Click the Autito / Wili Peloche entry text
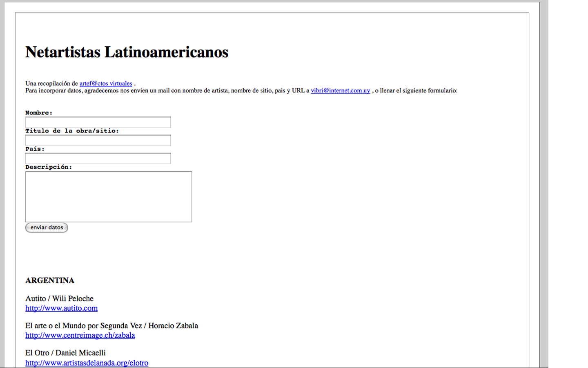Screen dimensions: 588x368 [x=59, y=298]
